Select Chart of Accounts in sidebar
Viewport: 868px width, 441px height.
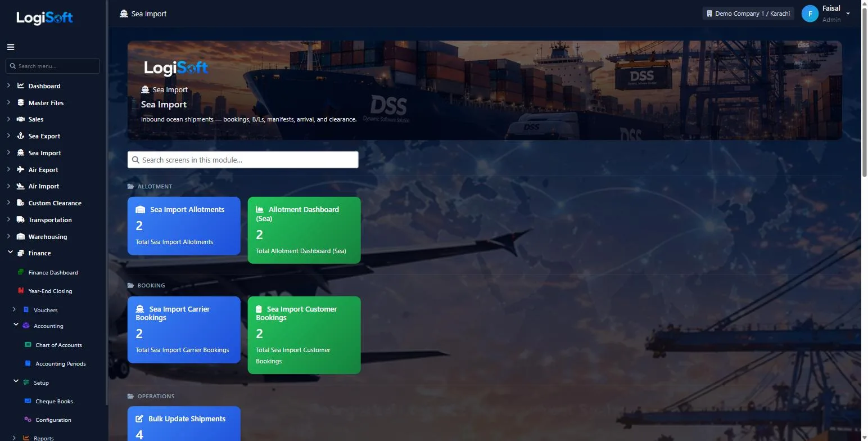[58, 345]
